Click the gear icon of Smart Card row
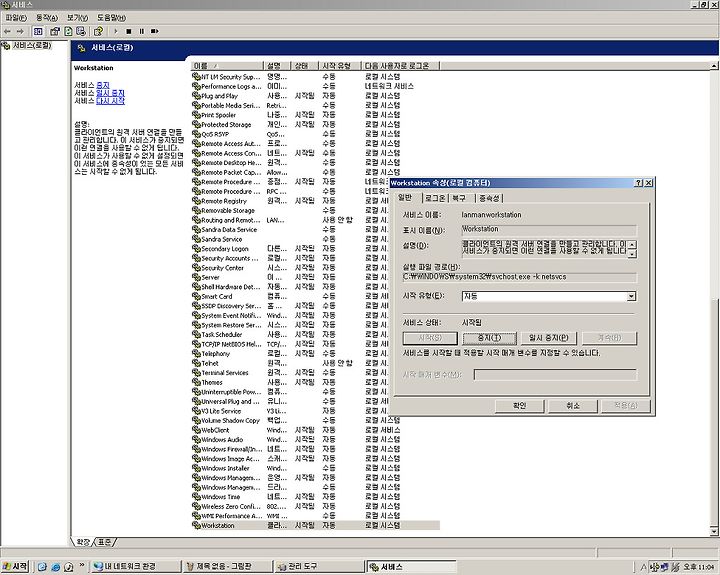The height and width of the screenshot is (575, 720). 196,296
